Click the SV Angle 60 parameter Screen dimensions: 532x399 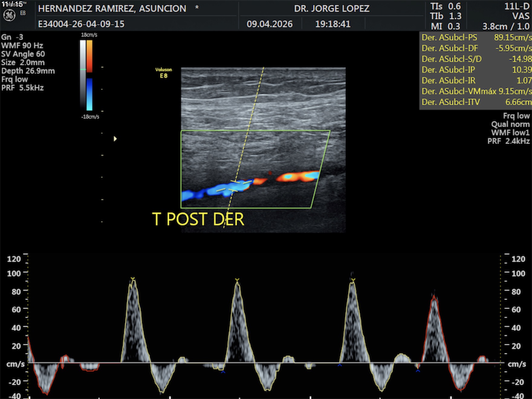[x=23, y=54]
